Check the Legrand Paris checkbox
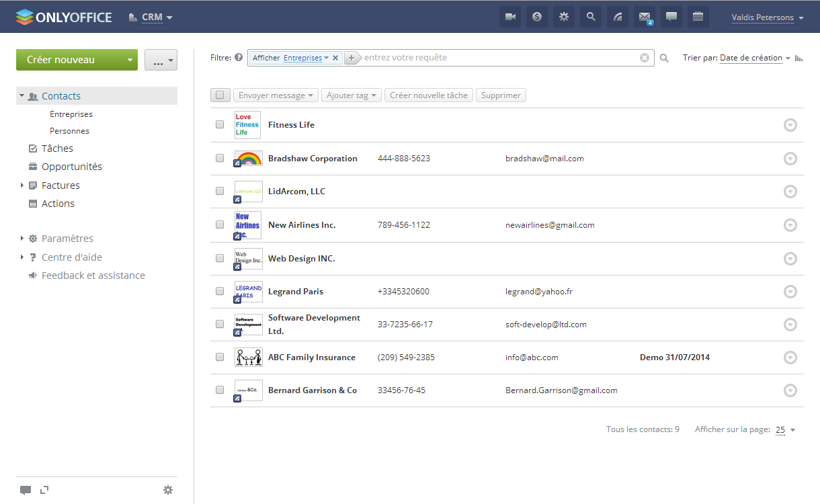The width and height of the screenshot is (820, 504). pyautogui.click(x=220, y=291)
